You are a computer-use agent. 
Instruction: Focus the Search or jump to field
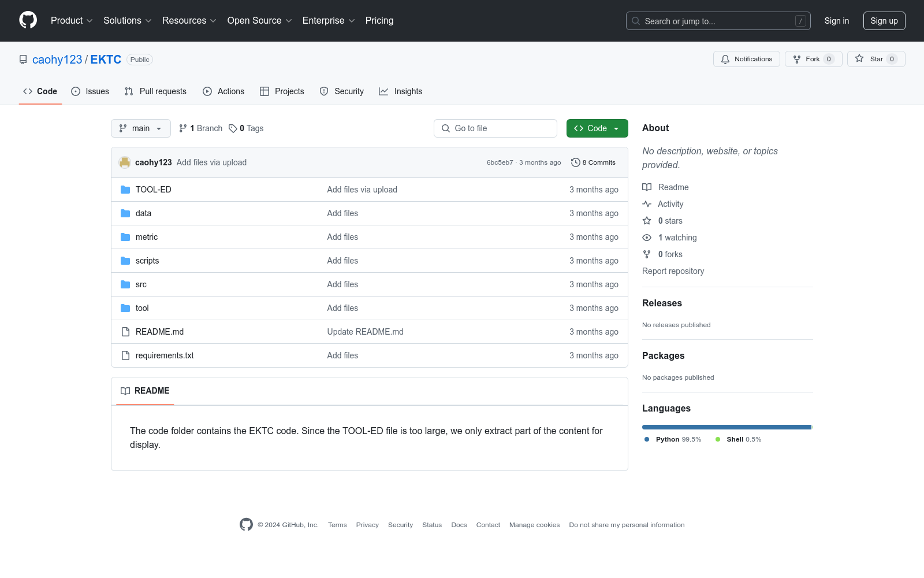click(718, 21)
